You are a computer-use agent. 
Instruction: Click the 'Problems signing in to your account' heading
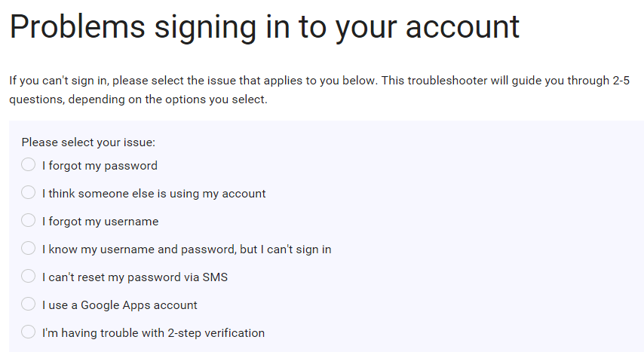pyautogui.click(x=265, y=27)
